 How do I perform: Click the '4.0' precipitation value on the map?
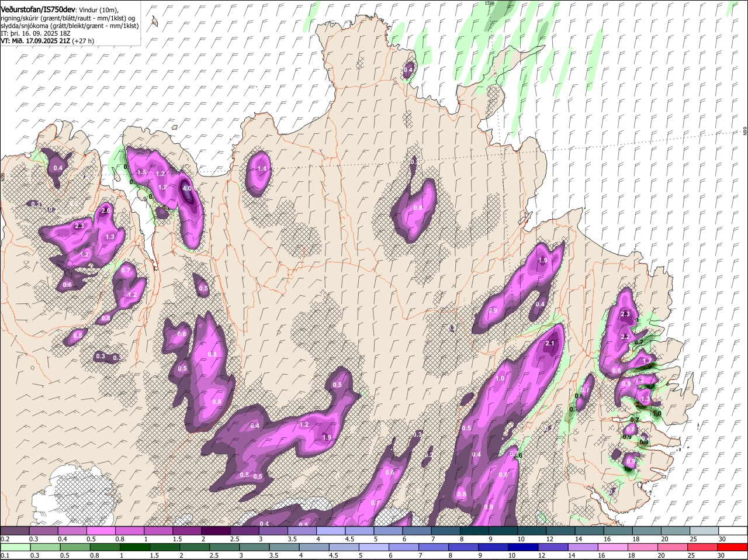click(x=187, y=189)
